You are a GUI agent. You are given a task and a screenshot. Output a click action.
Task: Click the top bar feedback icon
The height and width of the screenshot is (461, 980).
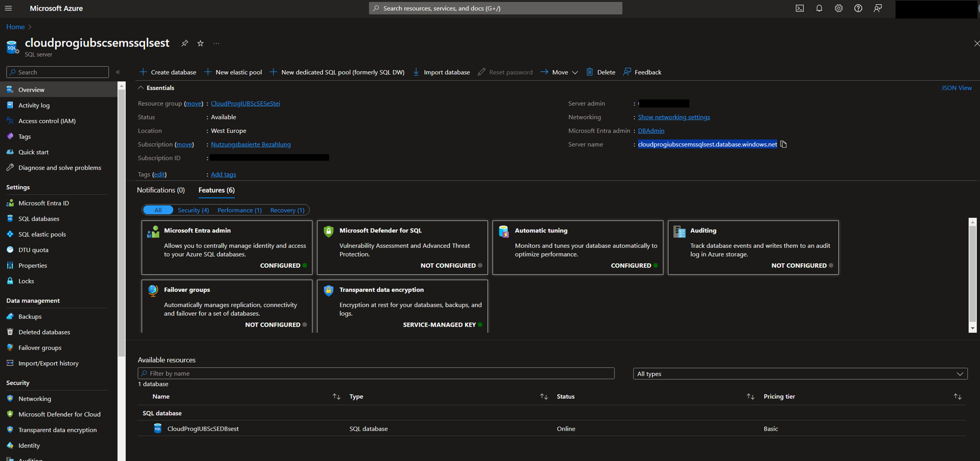tap(878, 8)
